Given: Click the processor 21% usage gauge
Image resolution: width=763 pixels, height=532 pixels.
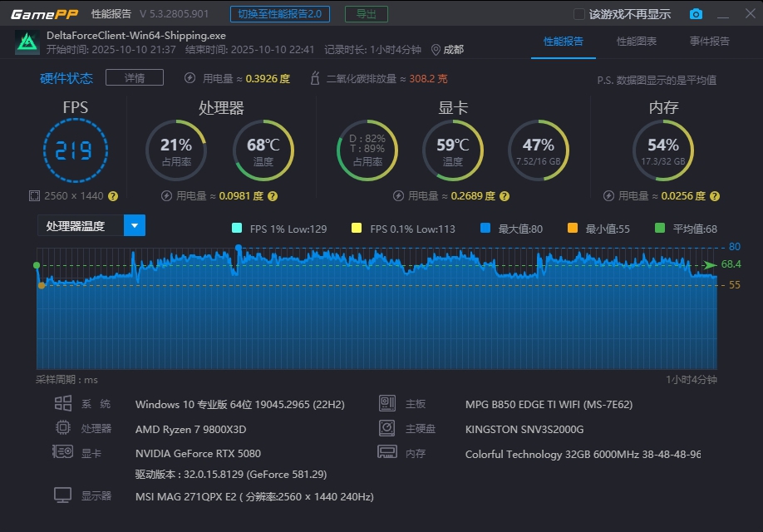Looking at the screenshot, I should click(x=176, y=150).
